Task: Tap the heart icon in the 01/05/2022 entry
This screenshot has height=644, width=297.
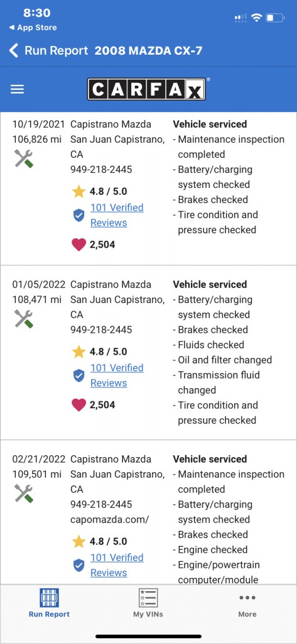Action: [78, 405]
